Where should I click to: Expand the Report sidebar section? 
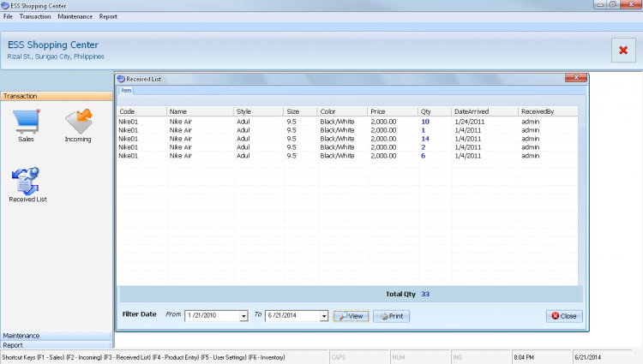click(57, 345)
